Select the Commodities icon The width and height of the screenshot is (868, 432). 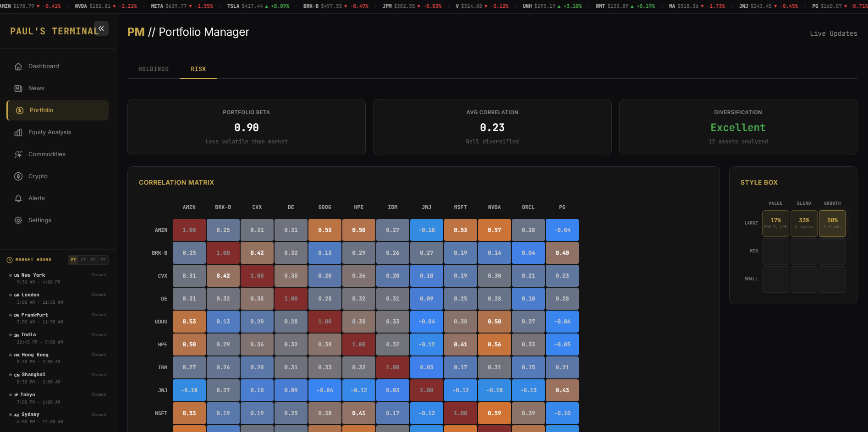[18, 154]
